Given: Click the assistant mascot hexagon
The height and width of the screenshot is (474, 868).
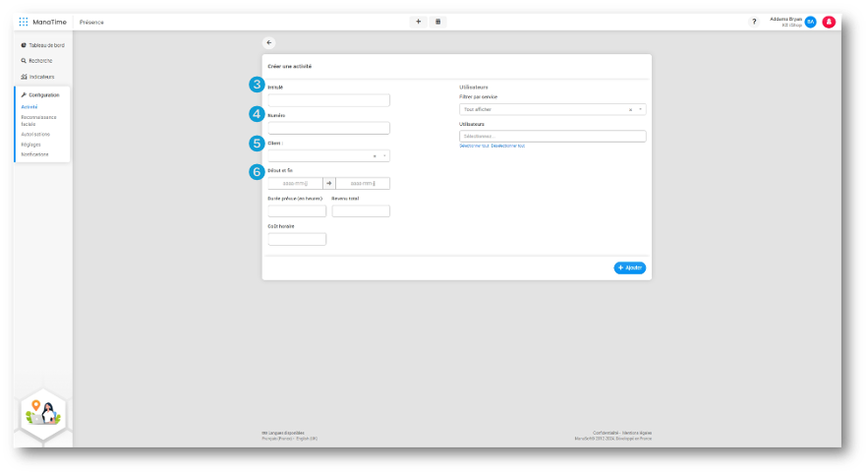Looking at the screenshot, I should click(x=43, y=415).
